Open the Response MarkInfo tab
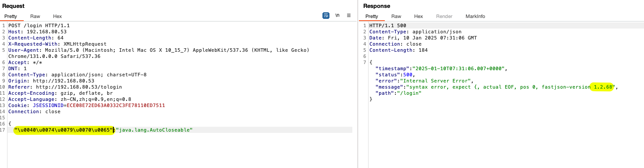The image size is (644, 168). pos(475,16)
